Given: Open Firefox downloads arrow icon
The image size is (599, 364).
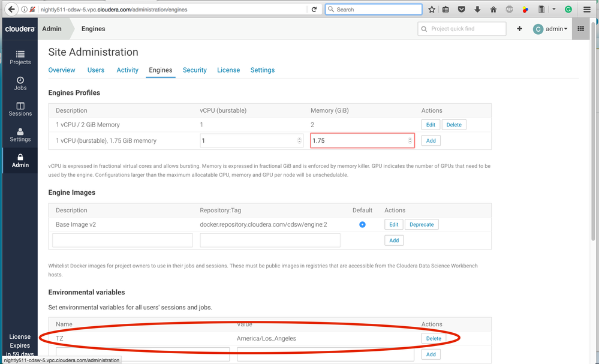Looking at the screenshot, I should pyautogui.click(x=477, y=10).
